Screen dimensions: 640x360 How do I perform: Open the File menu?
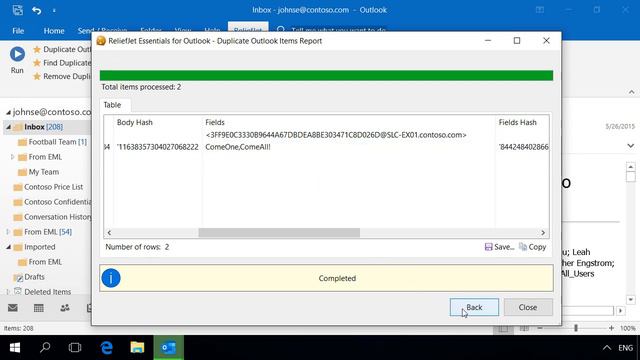[x=18, y=31]
